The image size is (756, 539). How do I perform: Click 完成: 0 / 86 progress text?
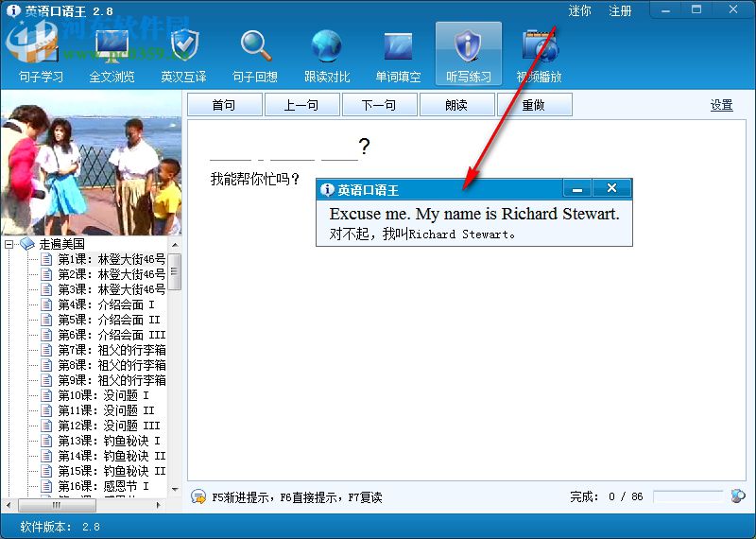coord(606,496)
